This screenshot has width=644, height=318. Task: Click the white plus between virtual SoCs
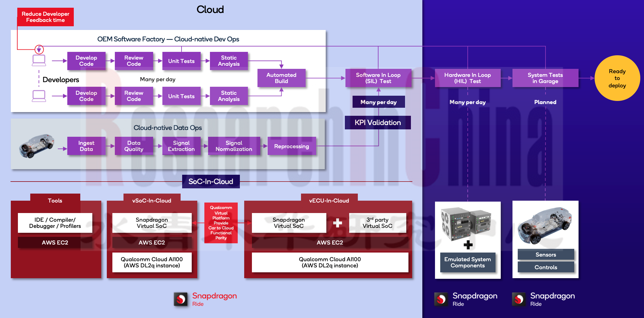point(337,223)
